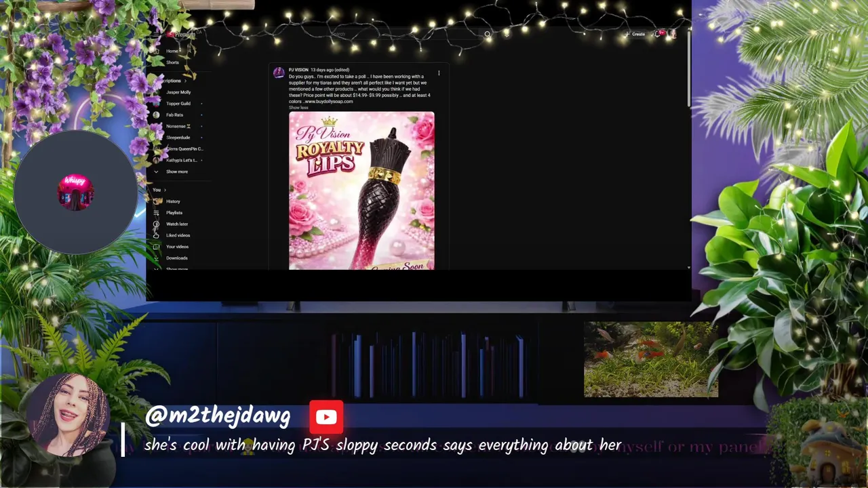Click the Create button

[x=635, y=34]
